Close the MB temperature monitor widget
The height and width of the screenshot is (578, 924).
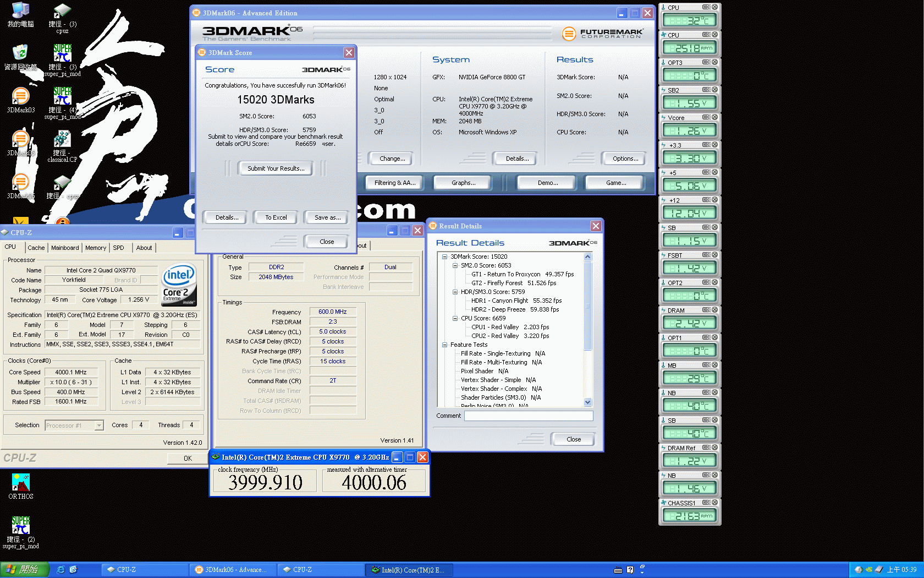[x=714, y=365]
